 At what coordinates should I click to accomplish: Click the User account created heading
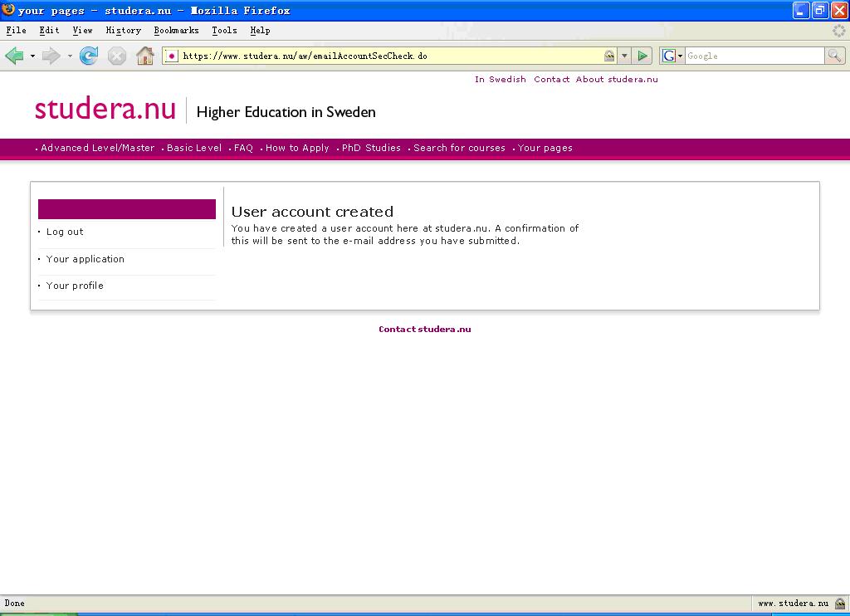tap(312, 212)
